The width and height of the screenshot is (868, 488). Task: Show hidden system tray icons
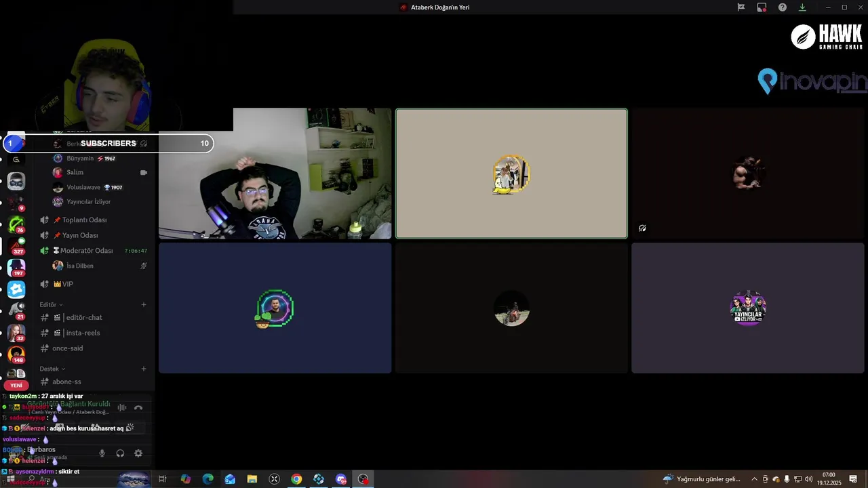click(754, 479)
